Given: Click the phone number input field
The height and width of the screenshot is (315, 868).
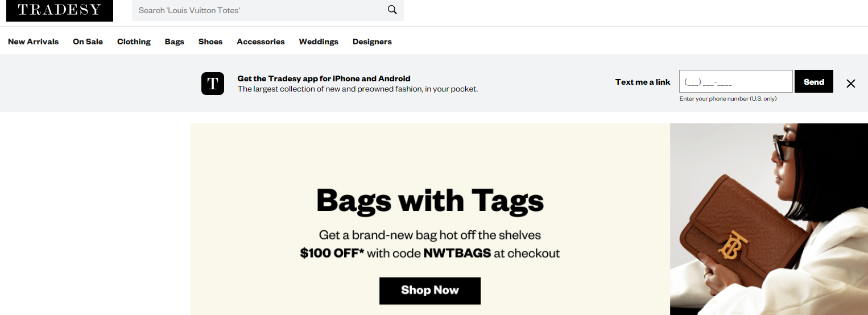Looking at the screenshot, I should (x=735, y=82).
